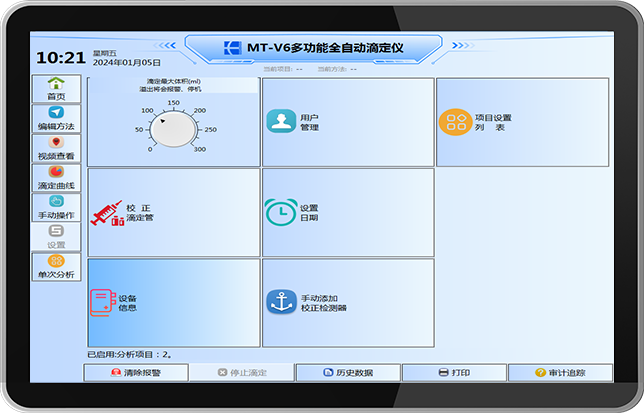This screenshot has width=644, height=413.
Task: Click the max titration volume dial knob
Action: pos(175,129)
